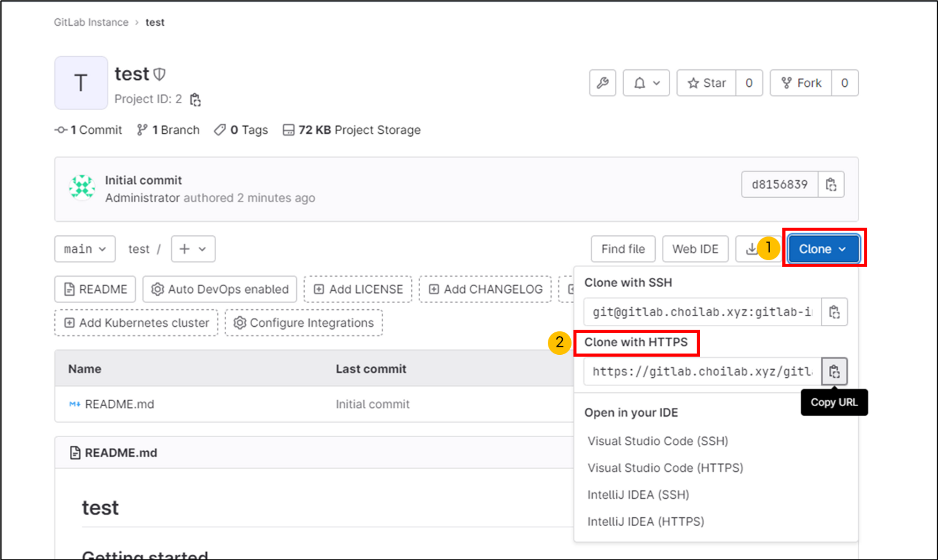Copy commit SHA d8156839
Screen dimensions: 938x560
[831, 185]
